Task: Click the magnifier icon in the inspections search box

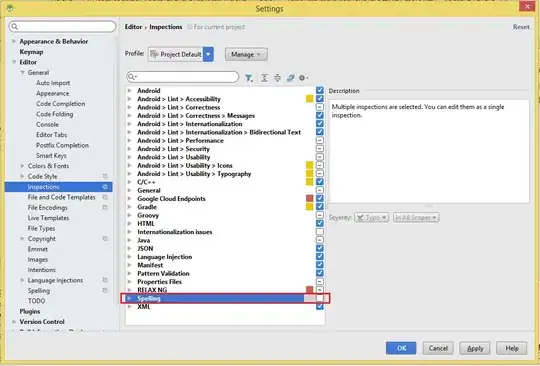Action: (132, 77)
